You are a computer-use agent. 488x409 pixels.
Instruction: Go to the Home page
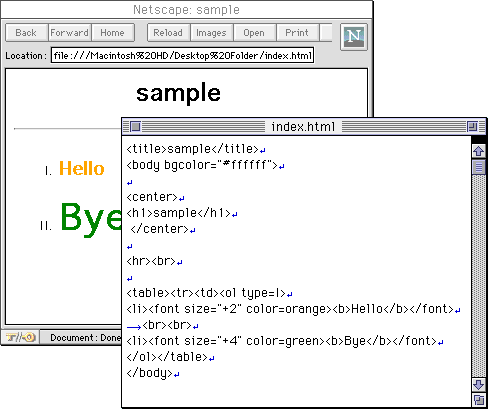113,33
